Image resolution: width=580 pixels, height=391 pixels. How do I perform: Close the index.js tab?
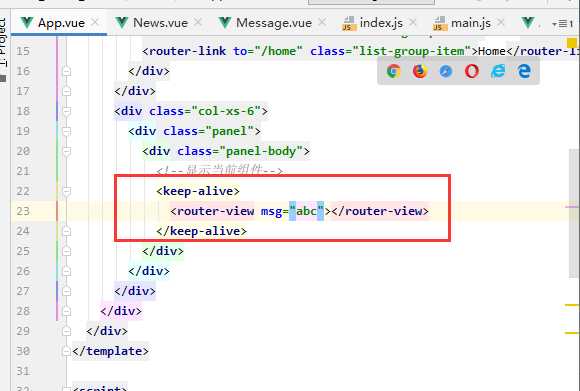(413, 23)
